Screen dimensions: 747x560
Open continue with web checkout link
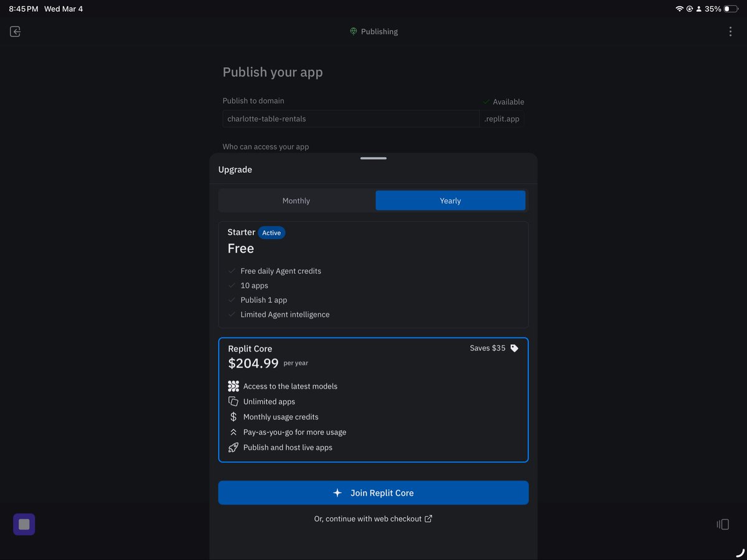tap(374, 519)
